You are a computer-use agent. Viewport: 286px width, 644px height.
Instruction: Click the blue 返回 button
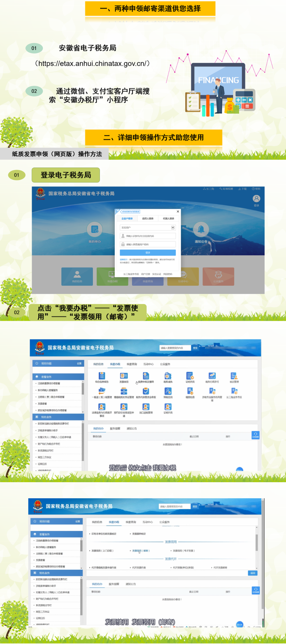pos(253,573)
